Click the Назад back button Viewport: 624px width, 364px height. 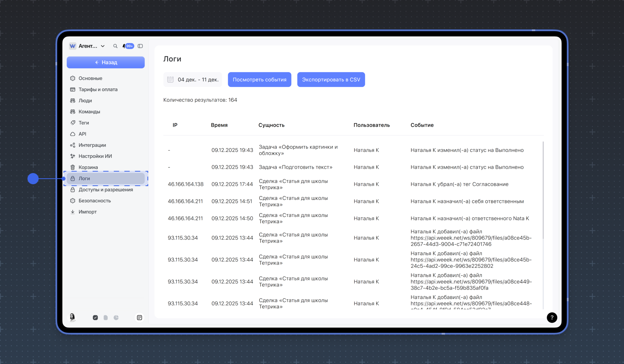(x=105, y=62)
